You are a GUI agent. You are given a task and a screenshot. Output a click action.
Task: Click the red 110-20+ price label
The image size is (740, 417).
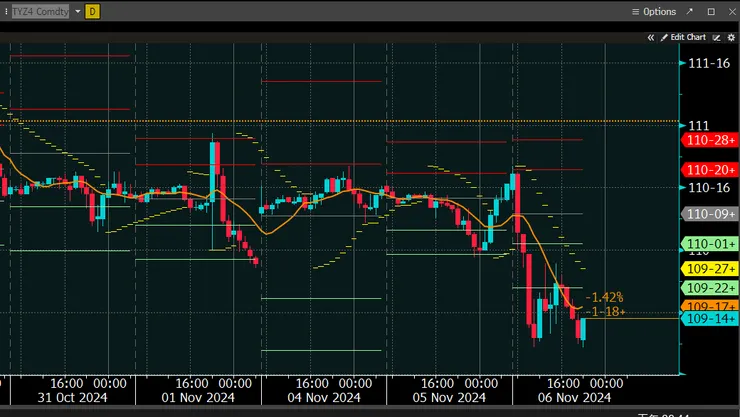click(710, 170)
